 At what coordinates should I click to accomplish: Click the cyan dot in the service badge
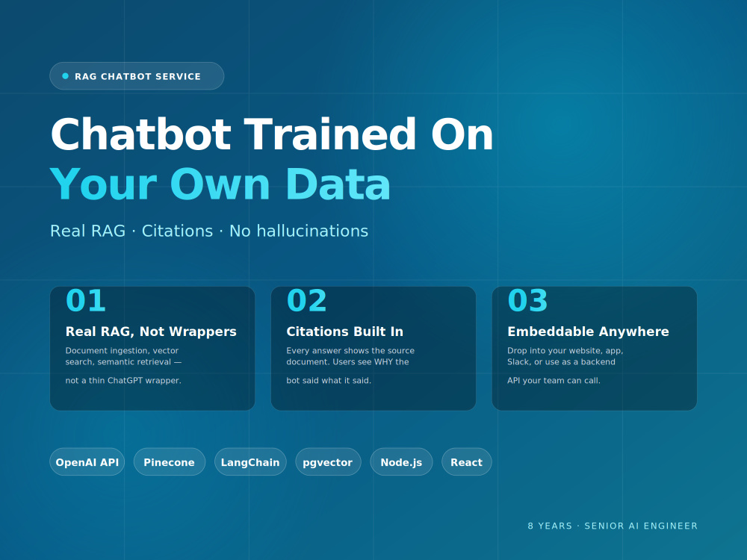[x=65, y=76]
